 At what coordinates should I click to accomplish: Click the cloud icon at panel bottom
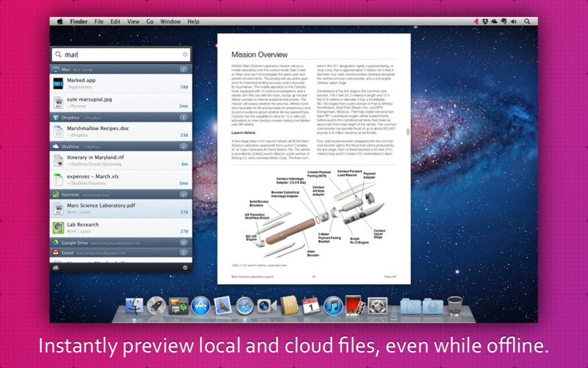tap(56, 268)
